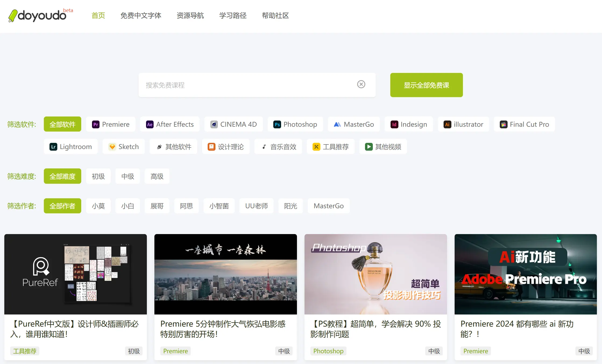Choose the illustrator Ai icon filter
Screen dimensions: 602x364
pos(447,124)
